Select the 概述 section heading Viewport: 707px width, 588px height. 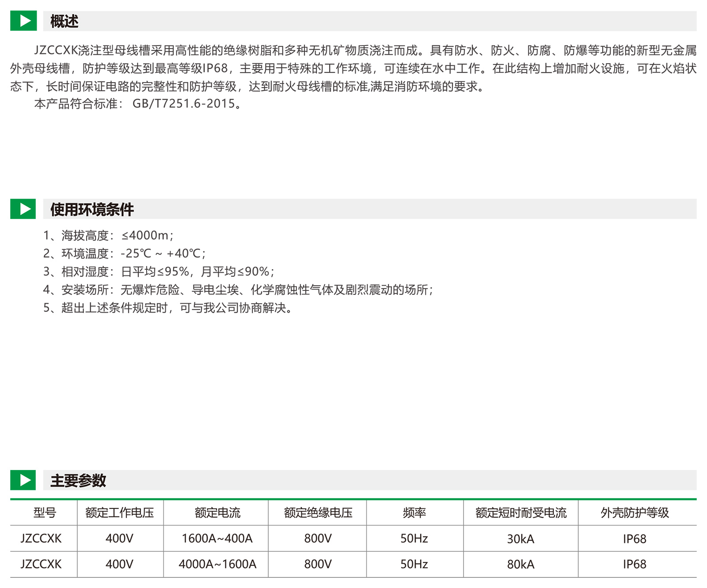pyautogui.click(x=65, y=21)
